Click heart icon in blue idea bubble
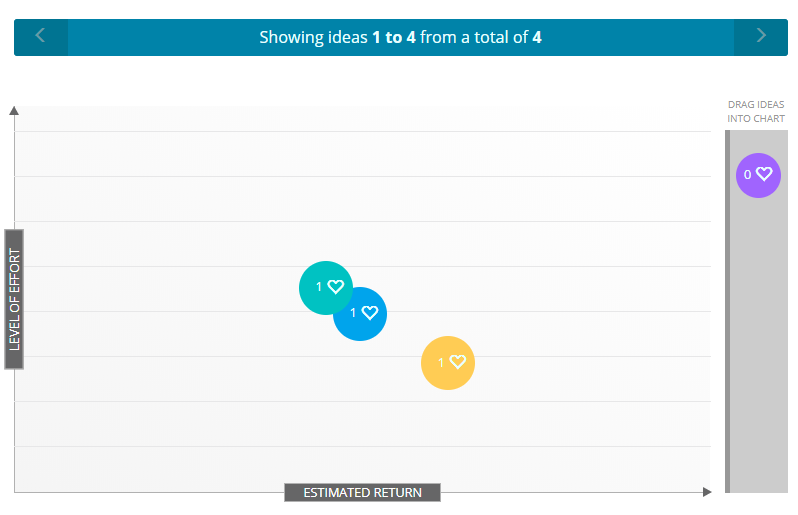Viewport: 798px width, 515px height. (x=370, y=313)
